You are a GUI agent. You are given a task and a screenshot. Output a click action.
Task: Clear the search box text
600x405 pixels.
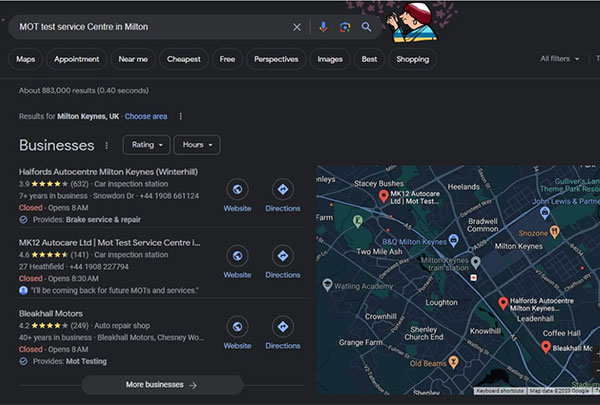[x=296, y=27]
